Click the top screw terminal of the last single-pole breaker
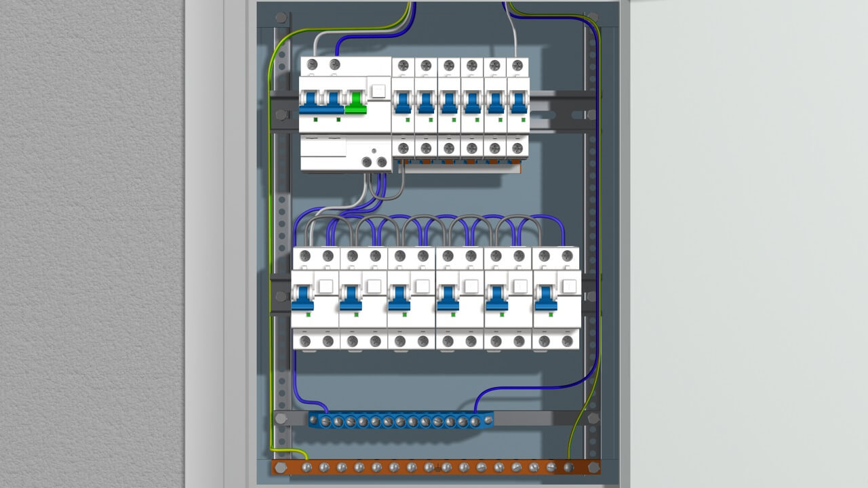Image resolution: width=868 pixels, height=488 pixels. pyautogui.click(x=518, y=66)
